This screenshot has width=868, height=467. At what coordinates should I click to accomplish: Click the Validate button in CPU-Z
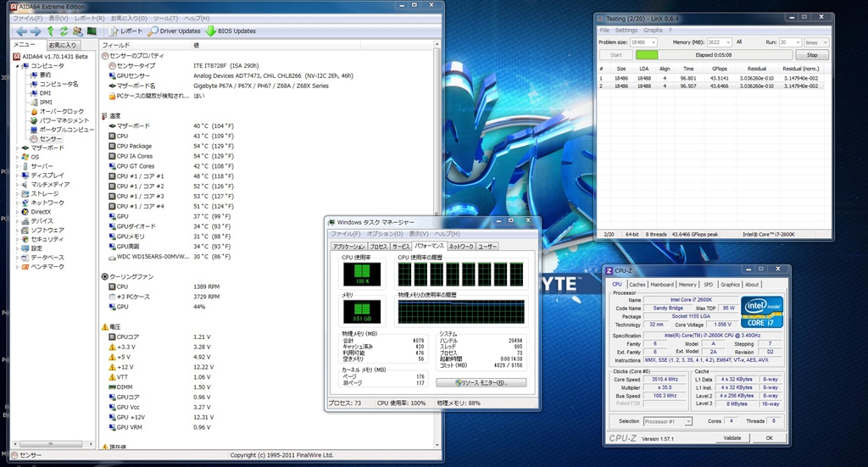(732, 438)
